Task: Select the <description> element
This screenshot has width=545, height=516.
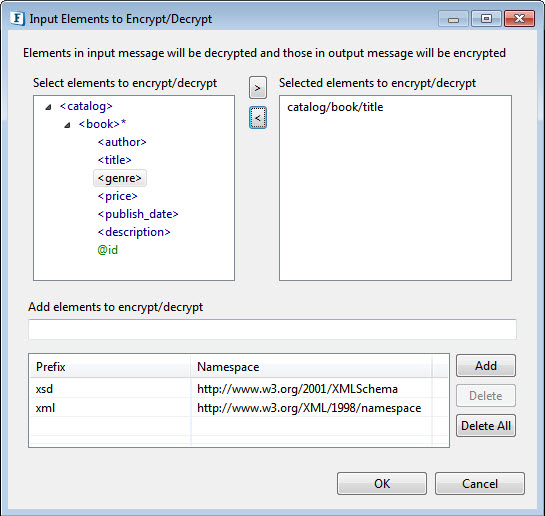Action: pos(134,232)
